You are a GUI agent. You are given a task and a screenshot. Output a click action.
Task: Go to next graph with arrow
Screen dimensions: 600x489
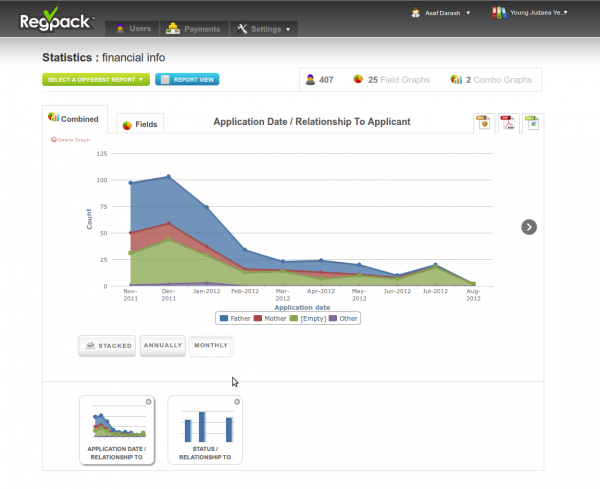pyautogui.click(x=529, y=227)
